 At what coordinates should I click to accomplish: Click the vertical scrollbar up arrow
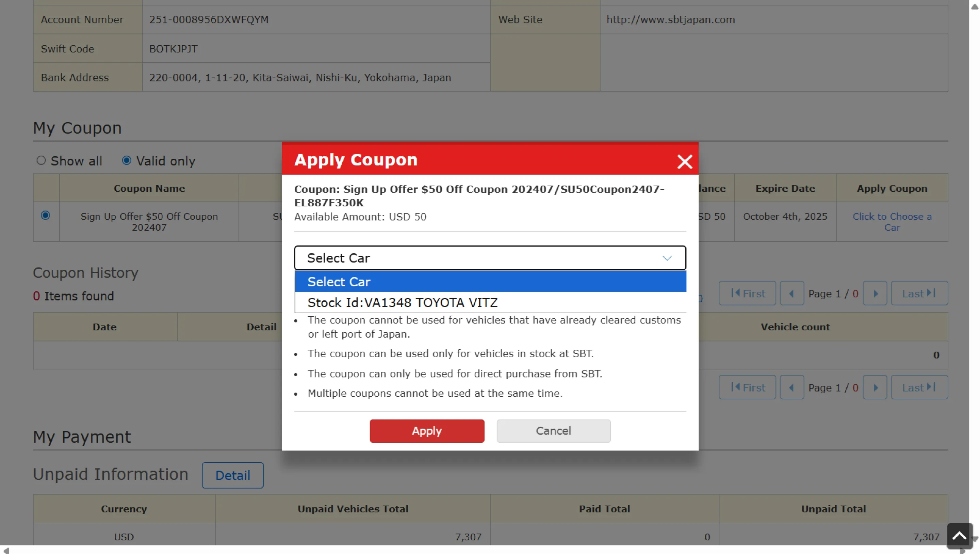click(x=974, y=6)
